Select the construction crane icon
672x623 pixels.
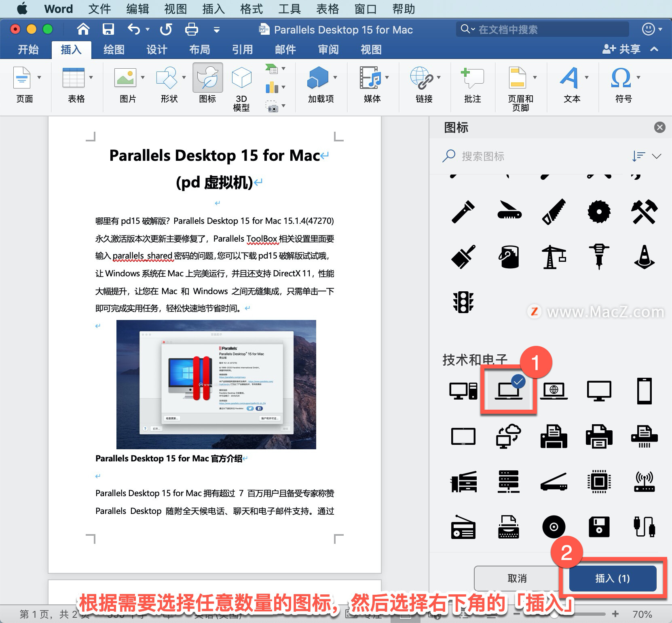pos(554,257)
